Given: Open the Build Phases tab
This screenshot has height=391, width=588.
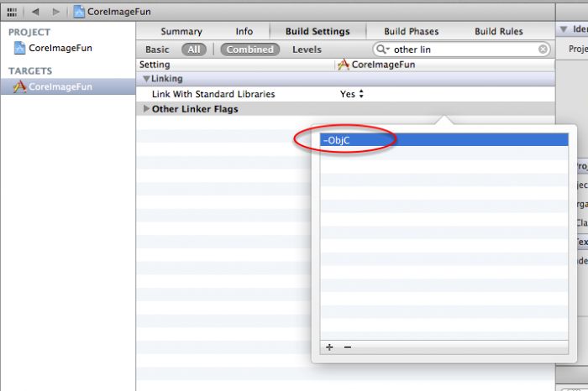Looking at the screenshot, I should (x=412, y=31).
